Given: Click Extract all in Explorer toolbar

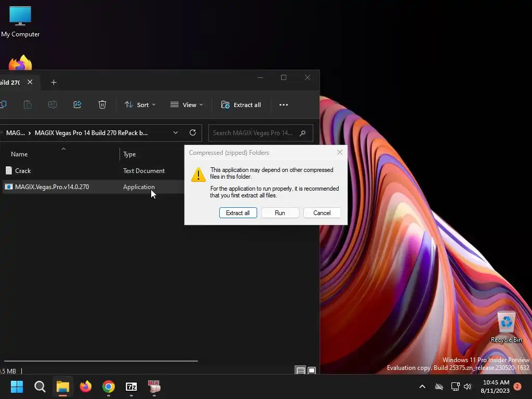Looking at the screenshot, I should click(241, 105).
